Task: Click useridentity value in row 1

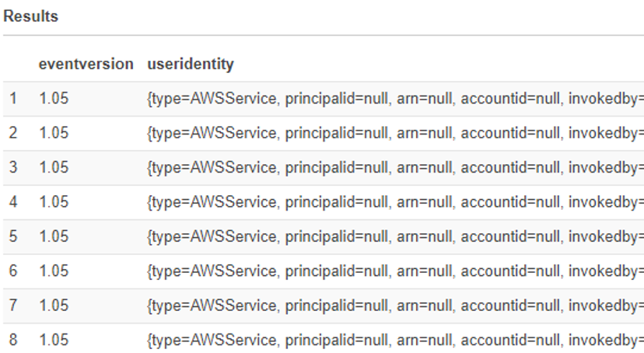Action: [396, 99]
